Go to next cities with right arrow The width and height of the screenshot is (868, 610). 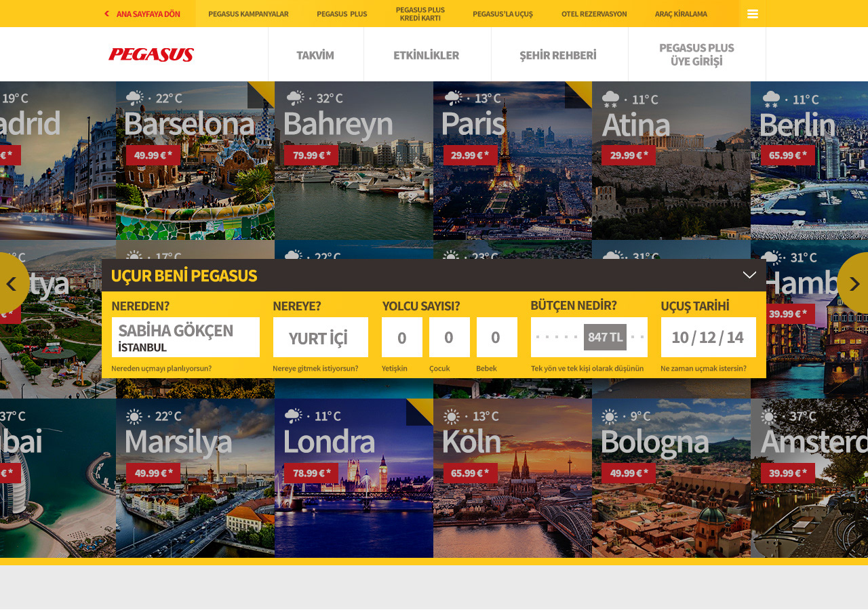[x=854, y=283]
